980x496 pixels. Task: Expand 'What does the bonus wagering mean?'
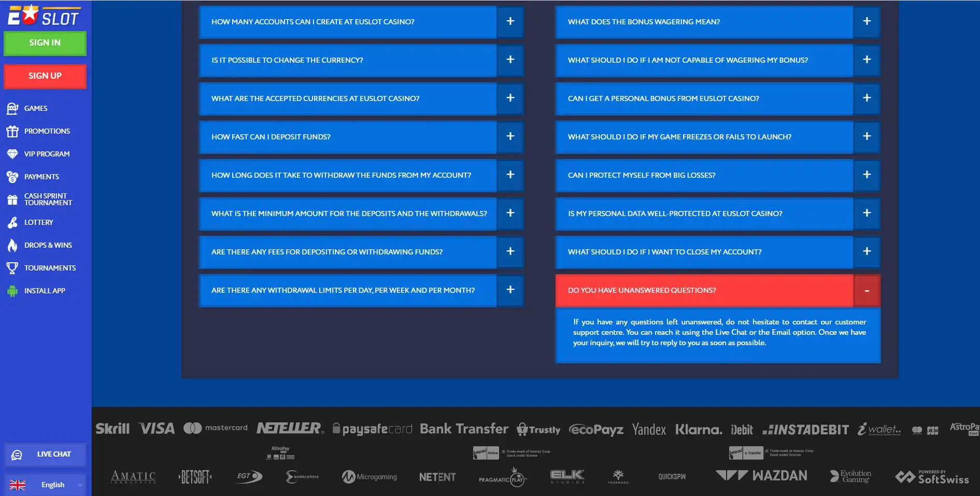point(867,21)
